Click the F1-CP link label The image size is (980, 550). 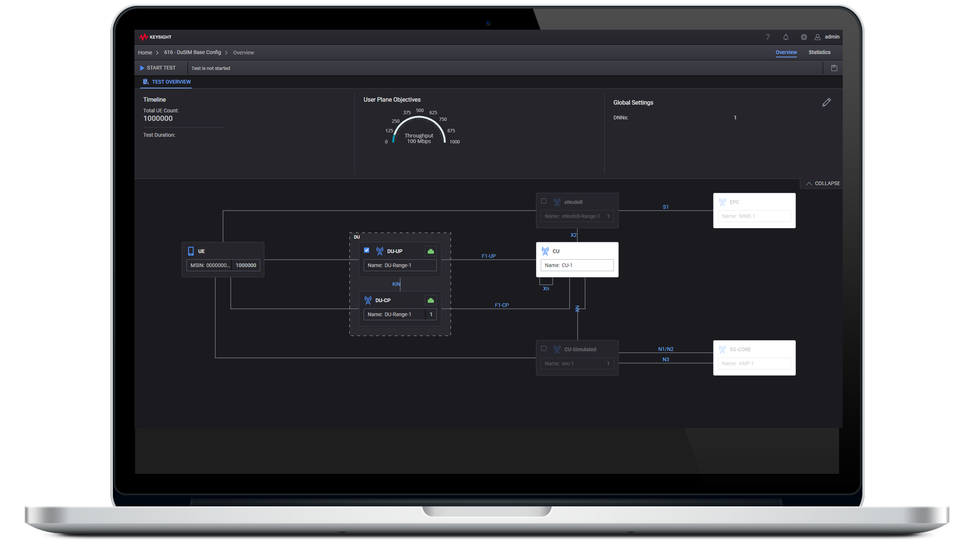click(502, 305)
